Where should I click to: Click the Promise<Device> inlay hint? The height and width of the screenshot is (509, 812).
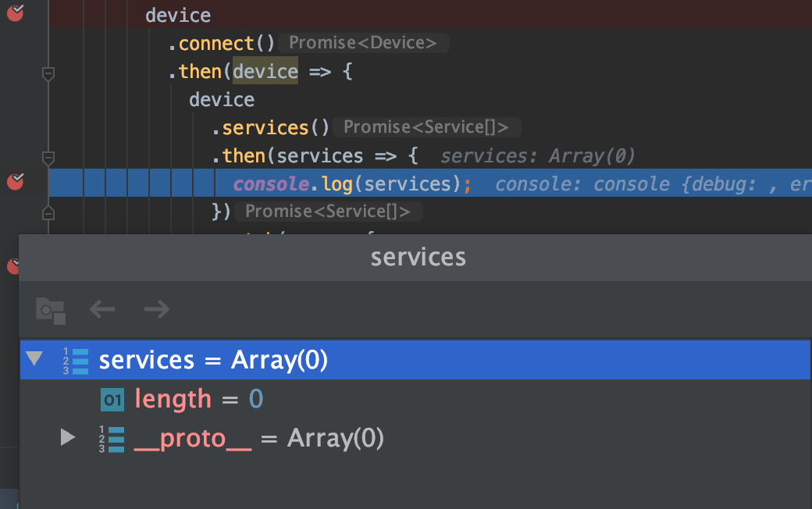363,43
